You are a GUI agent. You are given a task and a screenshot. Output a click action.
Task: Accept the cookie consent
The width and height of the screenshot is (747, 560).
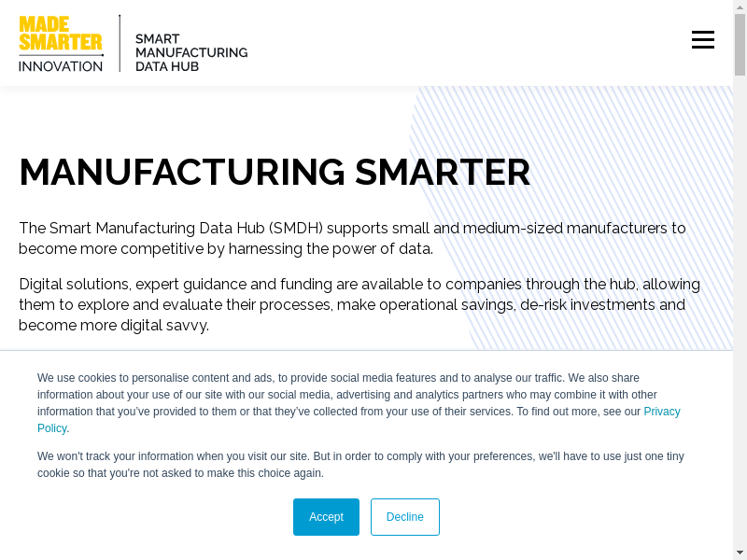(x=326, y=517)
